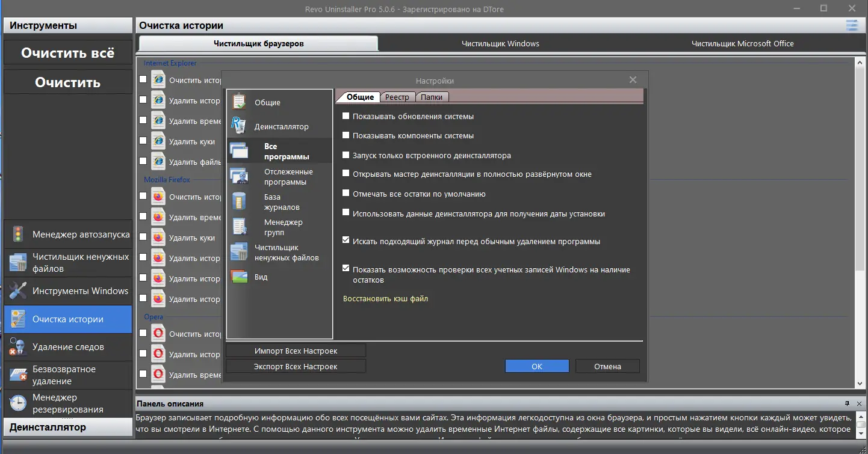Screen dimensions: 868x454
Task: Select База журналов in the settings sidebar
Action: (x=279, y=202)
